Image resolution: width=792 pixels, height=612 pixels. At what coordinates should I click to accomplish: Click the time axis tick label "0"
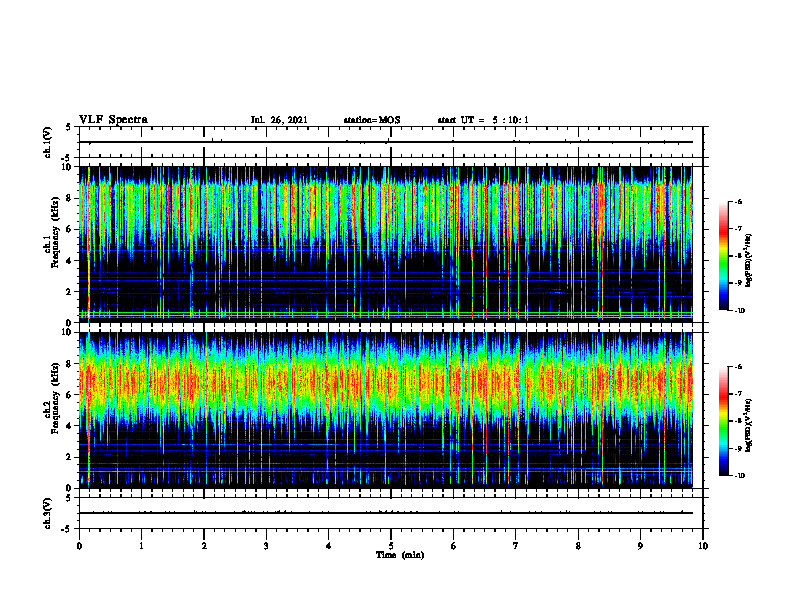tap(79, 546)
